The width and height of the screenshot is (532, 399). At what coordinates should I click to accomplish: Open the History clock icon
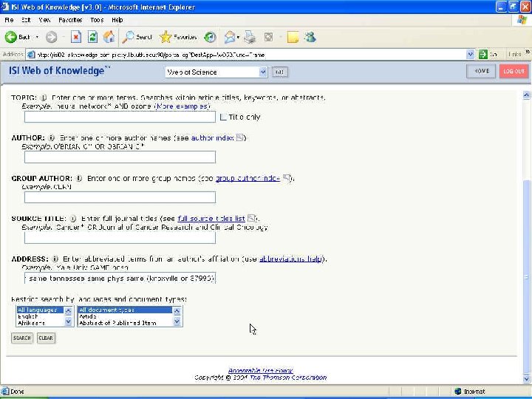(x=210, y=37)
